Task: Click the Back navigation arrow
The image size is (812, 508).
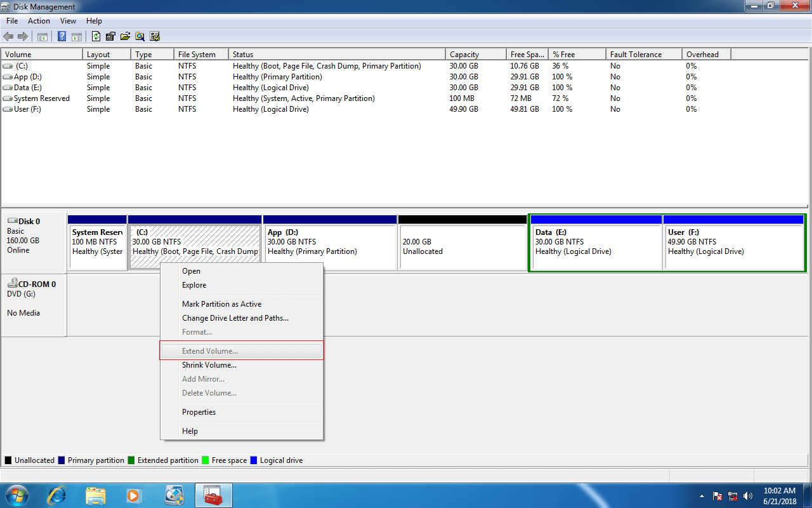Action: click(8, 36)
